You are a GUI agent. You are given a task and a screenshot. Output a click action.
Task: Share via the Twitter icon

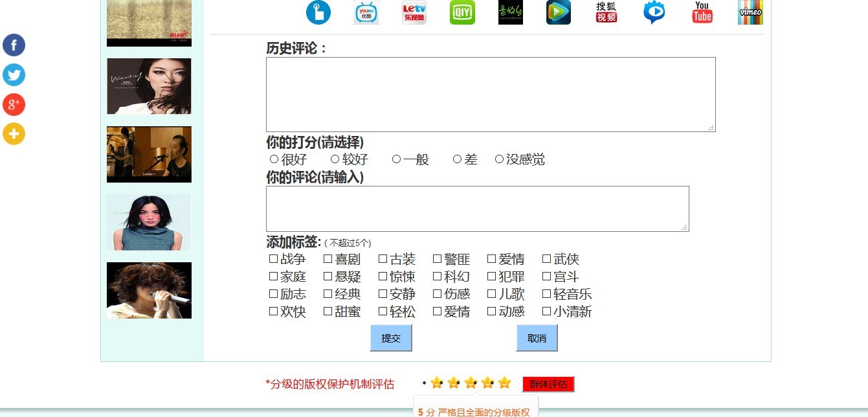(x=14, y=75)
